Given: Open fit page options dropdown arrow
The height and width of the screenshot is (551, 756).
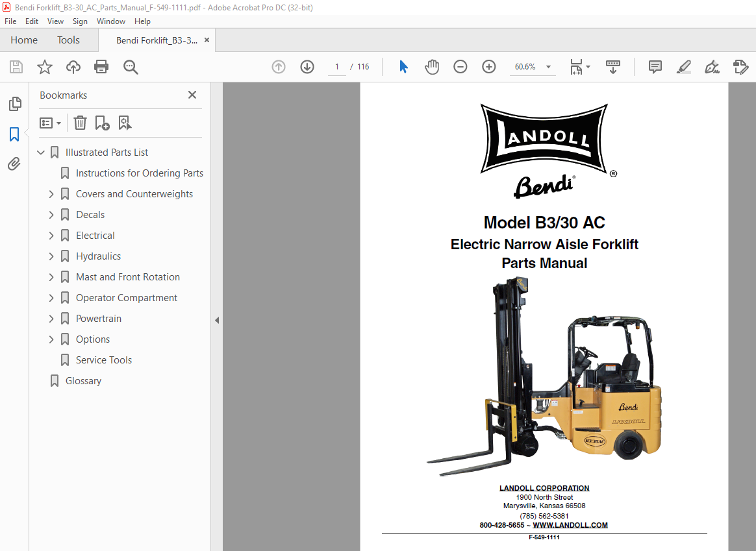Looking at the screenshot, I should (588, 67).
